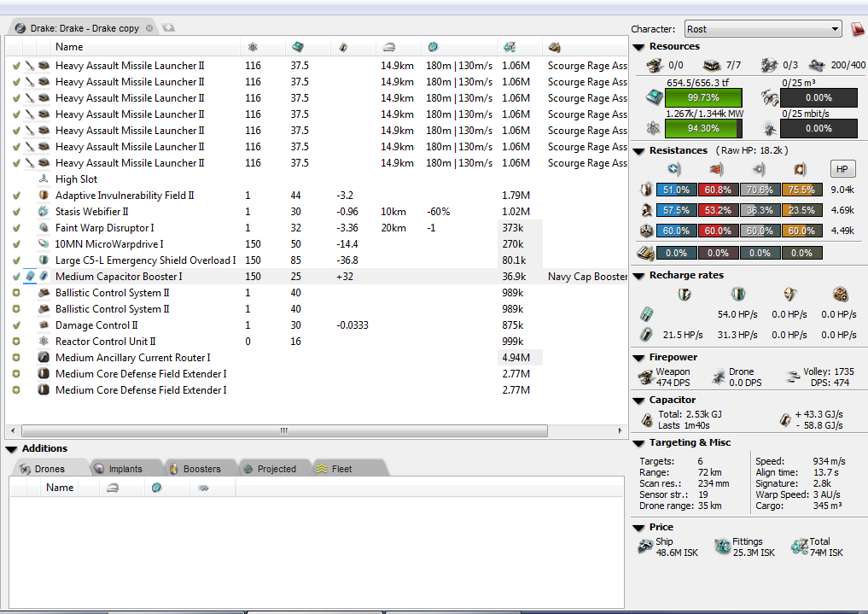This screenshot has width=868, height=614.
Task: Collapse the Additions panel
Action: [x=12, y=449]
